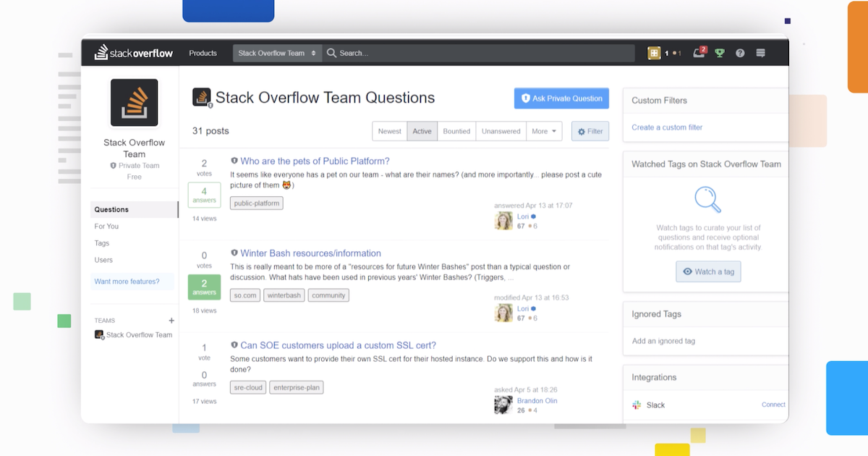The height and width of the screenshot is (456, 868).
Task: Click Lori's avatar on the pets question
Action: coord(503,221)
